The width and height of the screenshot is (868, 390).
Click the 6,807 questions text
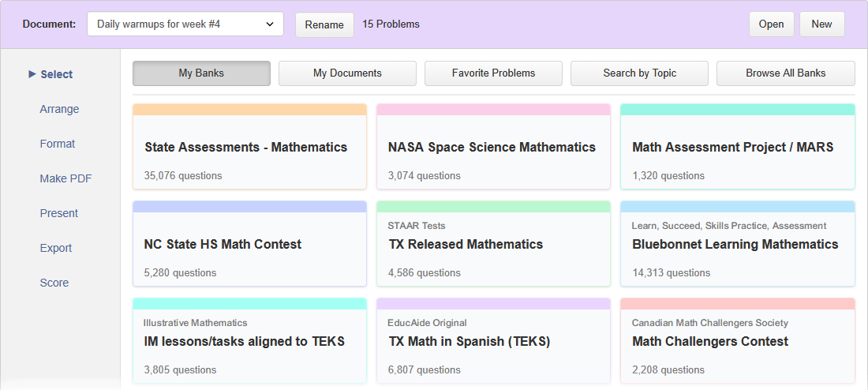coord(424,369)
